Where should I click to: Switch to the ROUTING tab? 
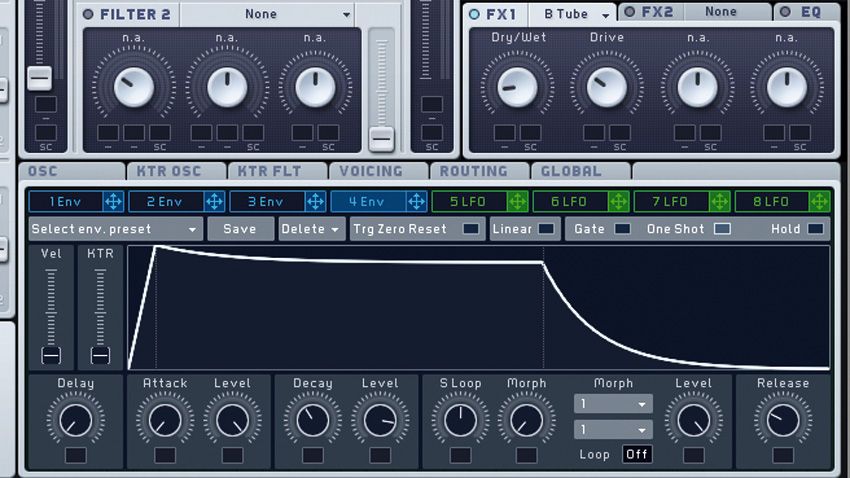(480, 171)
